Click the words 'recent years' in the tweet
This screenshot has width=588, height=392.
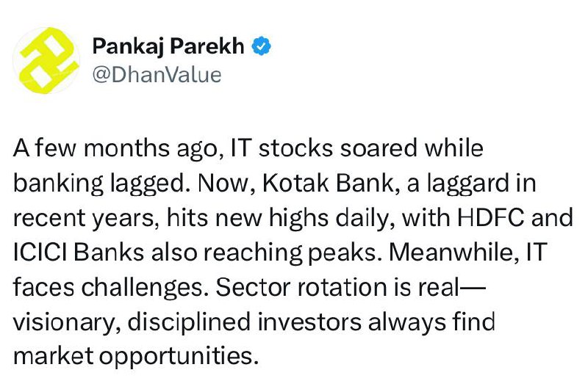click(84, 219)
